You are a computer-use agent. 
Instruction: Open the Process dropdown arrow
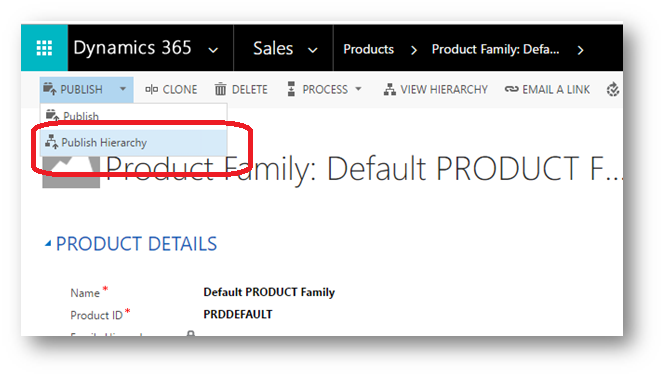(x=358, y=89)
